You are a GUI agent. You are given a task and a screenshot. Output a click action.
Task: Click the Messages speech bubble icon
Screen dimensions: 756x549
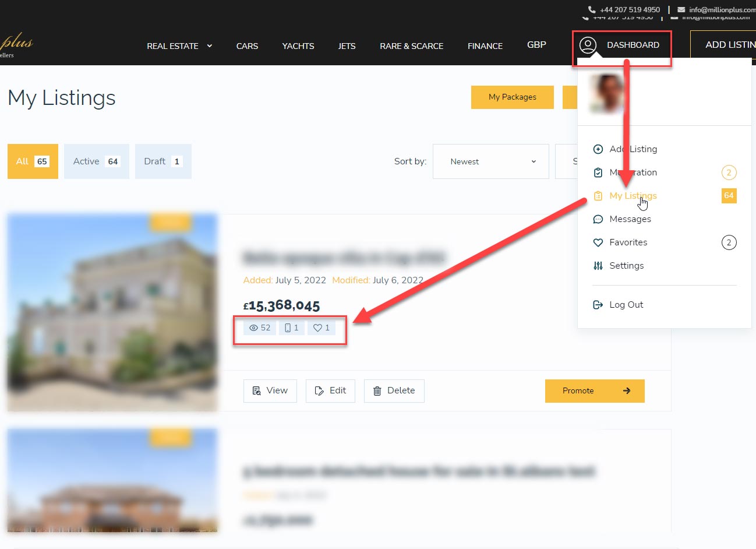tap(598, 219)
